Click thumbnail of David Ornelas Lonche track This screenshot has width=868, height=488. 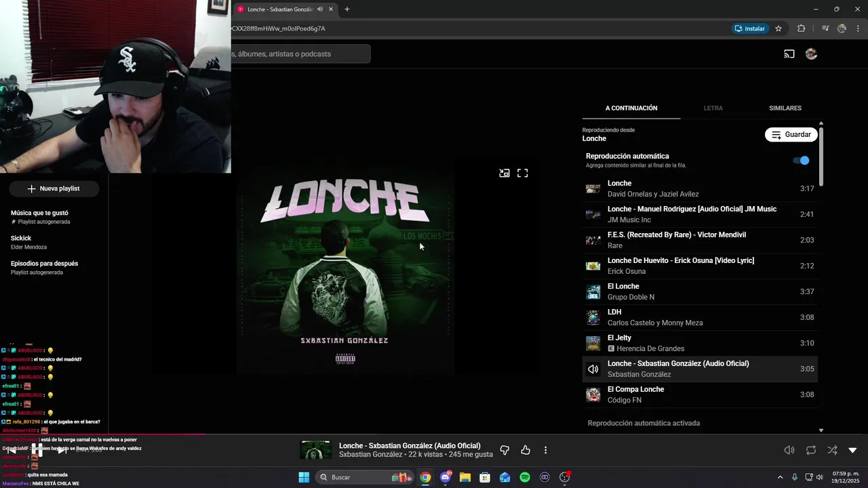(593, 188)
